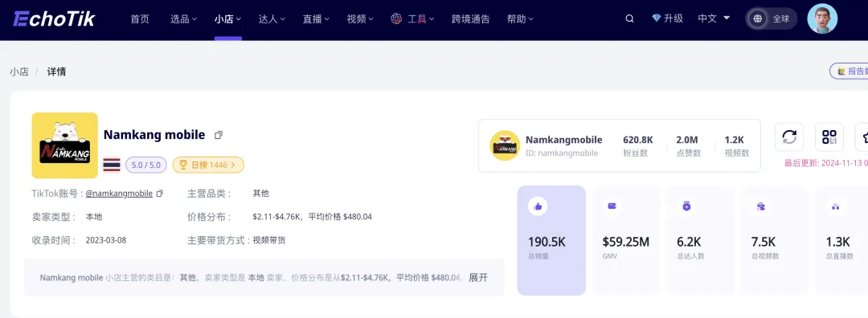Go to 首页 in the navigation
The width and height of the screenshot is (868, 318).
140,18
